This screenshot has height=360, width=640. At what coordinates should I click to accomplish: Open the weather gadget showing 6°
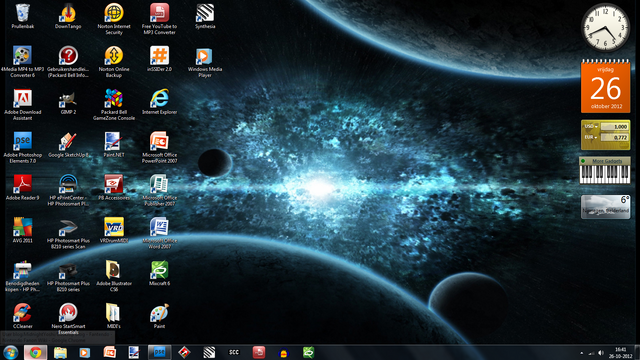pos(605,207)
